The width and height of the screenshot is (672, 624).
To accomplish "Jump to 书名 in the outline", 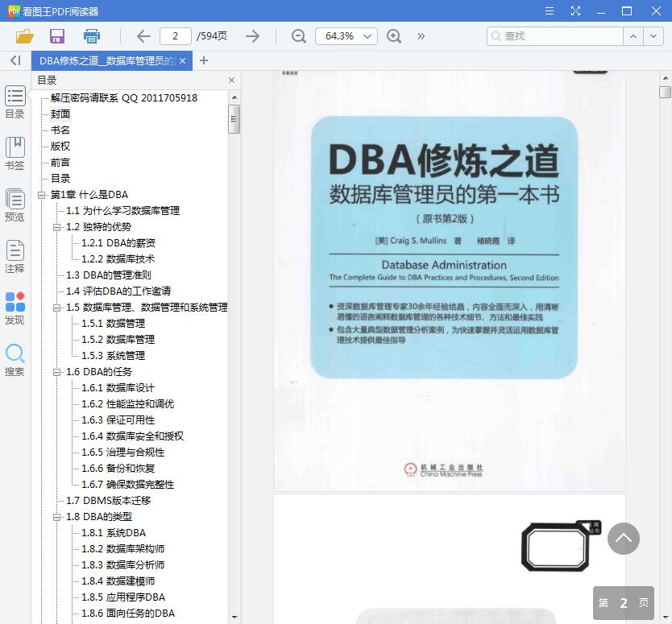I will [60, 130].
